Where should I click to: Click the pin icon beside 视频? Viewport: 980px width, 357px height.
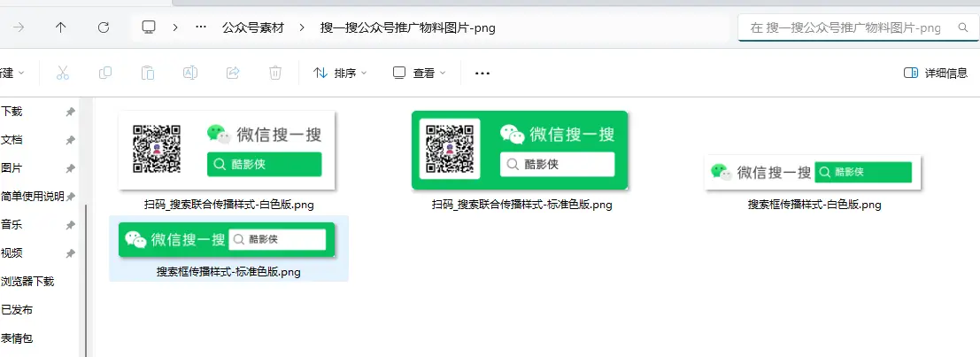(71, 254)
